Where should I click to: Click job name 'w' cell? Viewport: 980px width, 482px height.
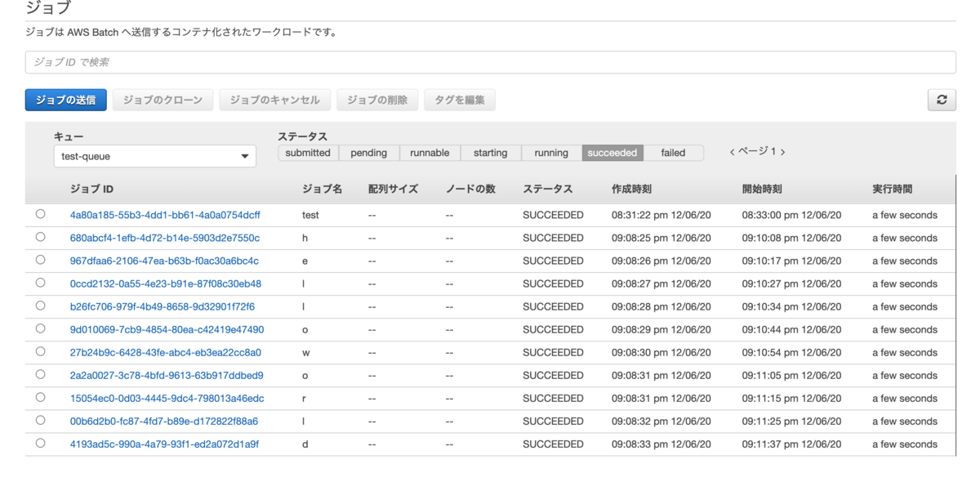[306, 352]
